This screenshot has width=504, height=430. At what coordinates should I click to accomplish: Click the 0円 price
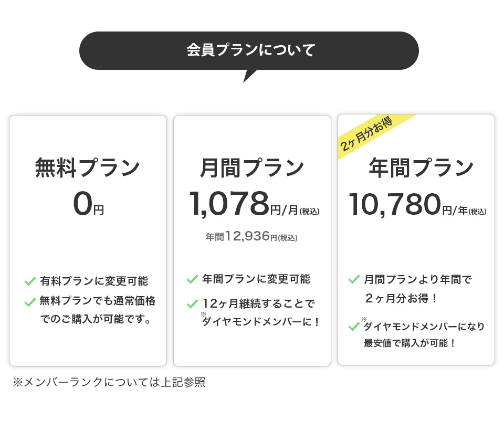[88, 204]
